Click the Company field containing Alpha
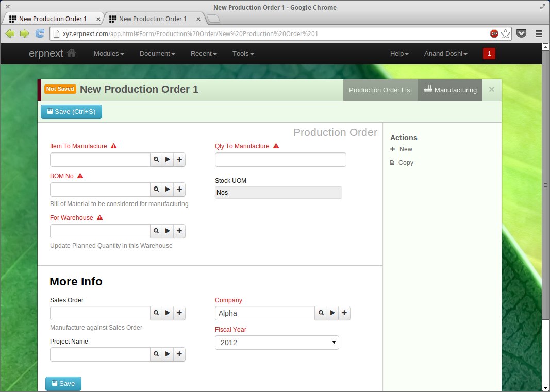 (x=265, y=313)
